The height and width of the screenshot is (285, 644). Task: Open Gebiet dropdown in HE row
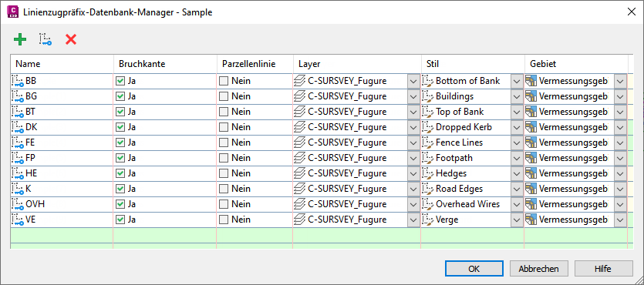(620, 173)
